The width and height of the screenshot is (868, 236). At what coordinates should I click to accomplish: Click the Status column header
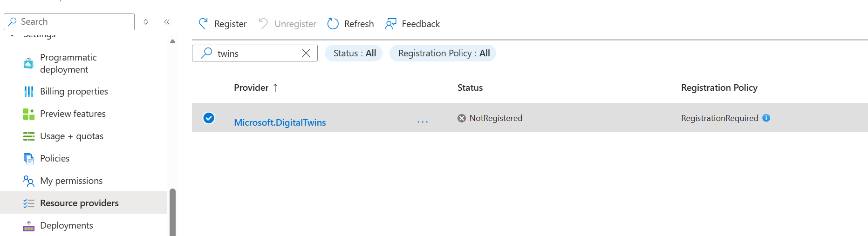pyautogui.click(x=470, y=88)
